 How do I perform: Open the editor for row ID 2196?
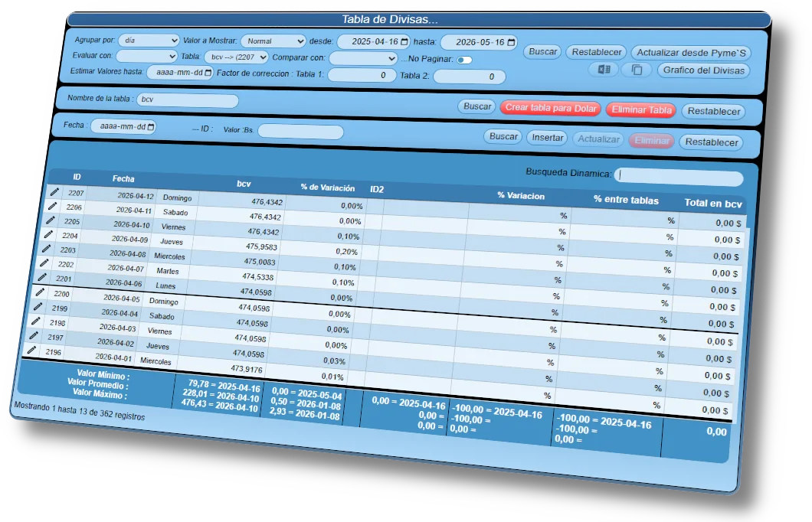tap(31, 350)
